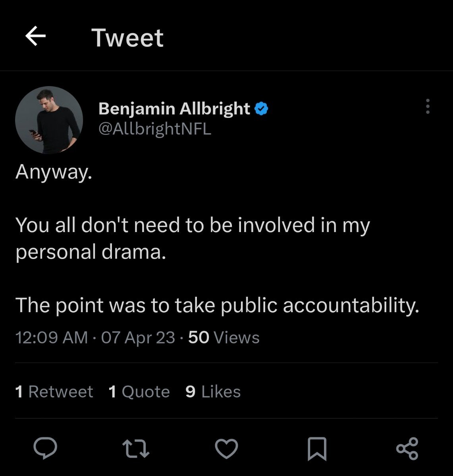Visit the @AllbrightNFL handle
453x476 pixels.
coord(154,129)
